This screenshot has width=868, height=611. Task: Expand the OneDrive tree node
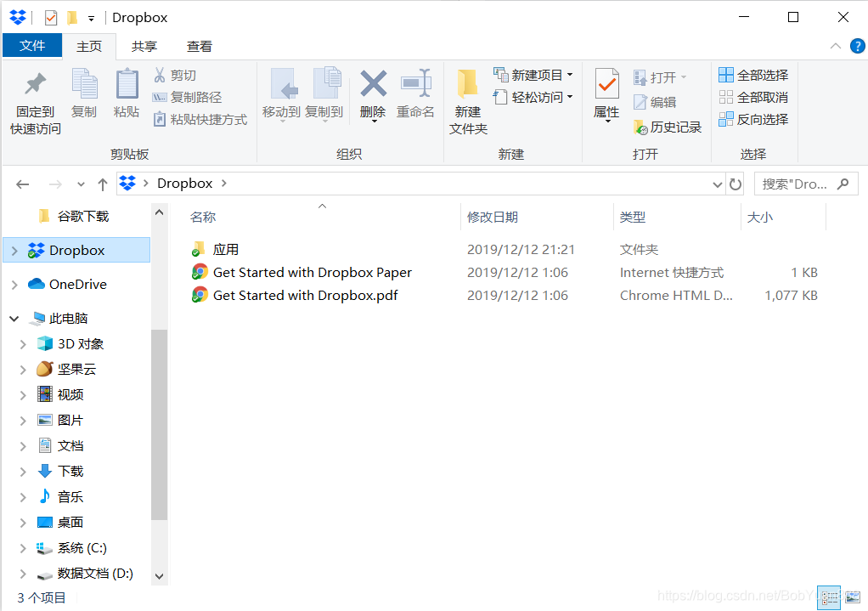point(14,285)
